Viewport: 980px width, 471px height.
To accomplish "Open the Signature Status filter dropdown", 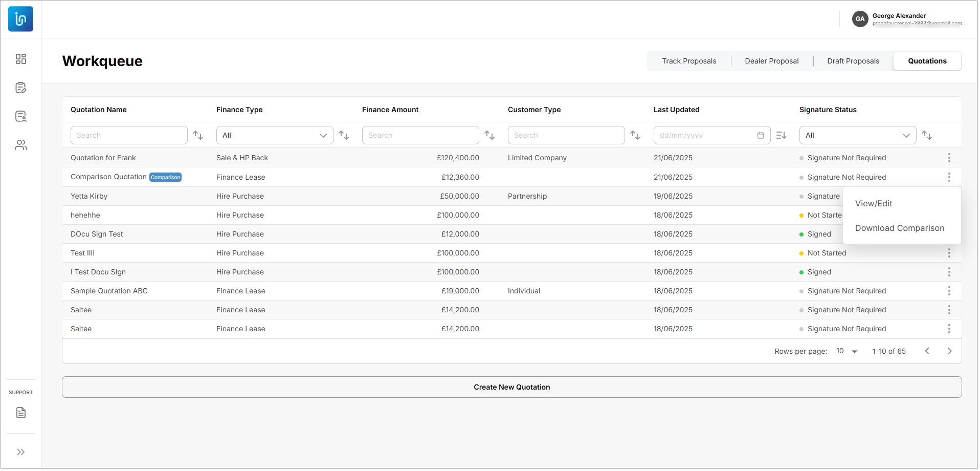I will 858,135.
